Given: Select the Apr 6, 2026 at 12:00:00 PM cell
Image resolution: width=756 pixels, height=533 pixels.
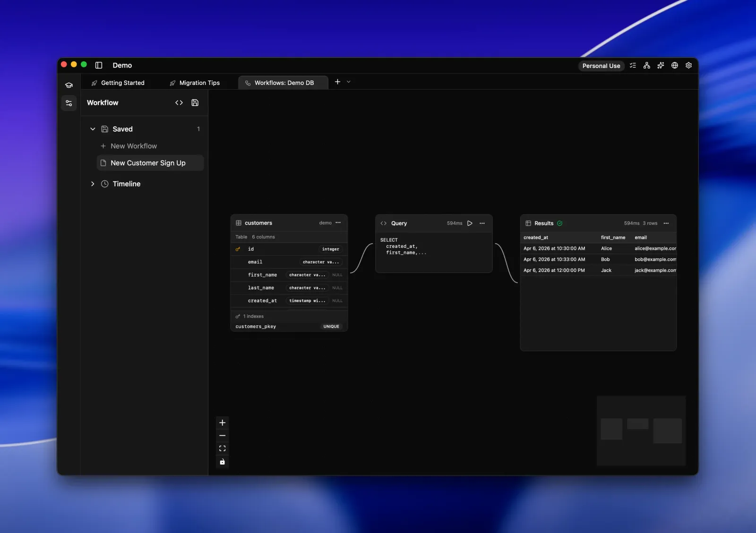Looking at the screenshot, I should pyautogui.click(x=554, y=270).
